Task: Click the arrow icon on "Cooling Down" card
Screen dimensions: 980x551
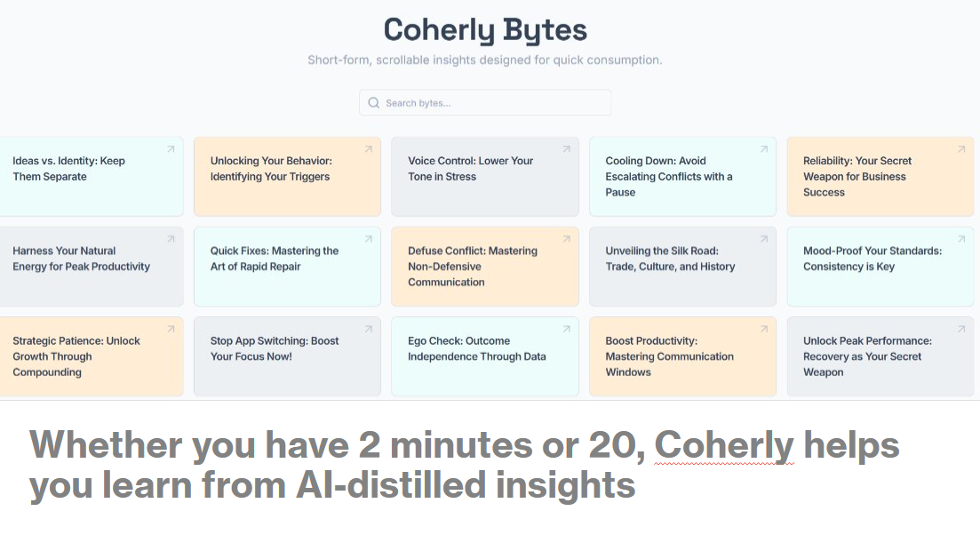Action: (x=763, y=149)
